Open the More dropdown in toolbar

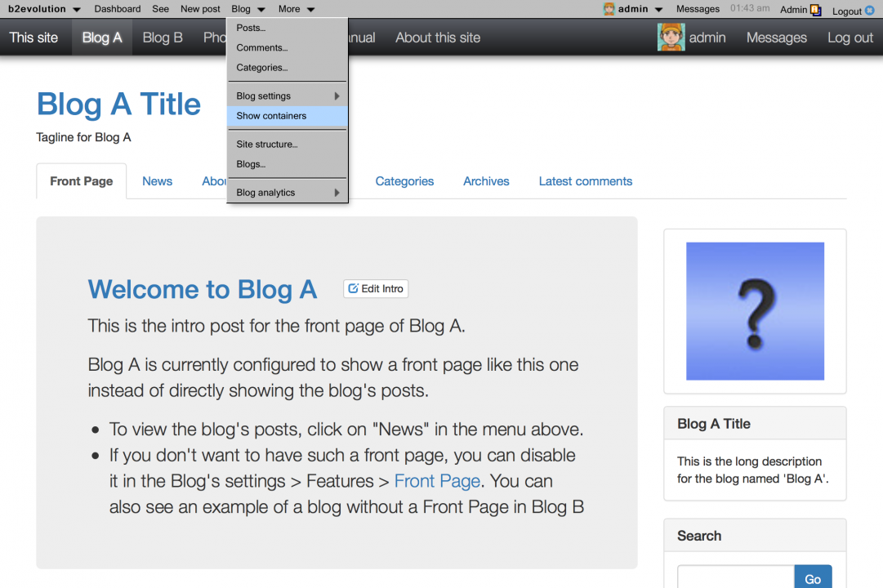click(x=297, y=9)
